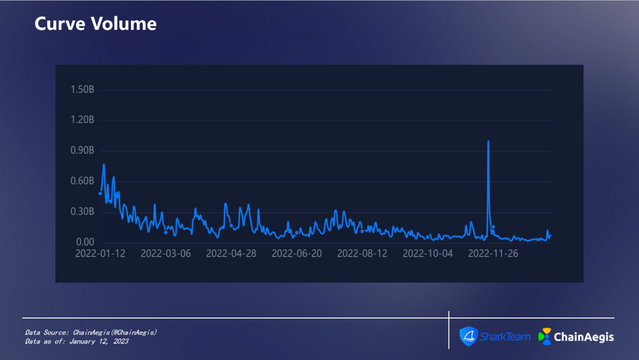The width and height of the screenshot is (639, 360).
Task: Click the 0.60B y-axis label
Action: click(82, 181)
